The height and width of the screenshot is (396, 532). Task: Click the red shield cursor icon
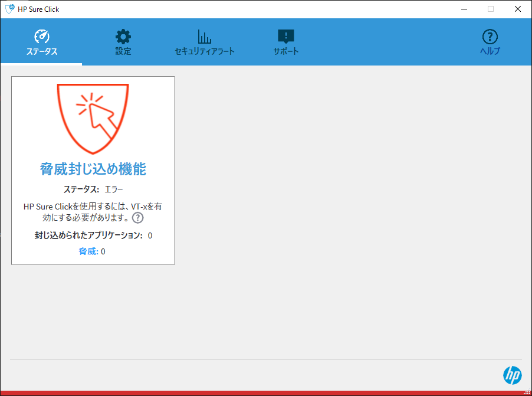[x=93, y=119]
